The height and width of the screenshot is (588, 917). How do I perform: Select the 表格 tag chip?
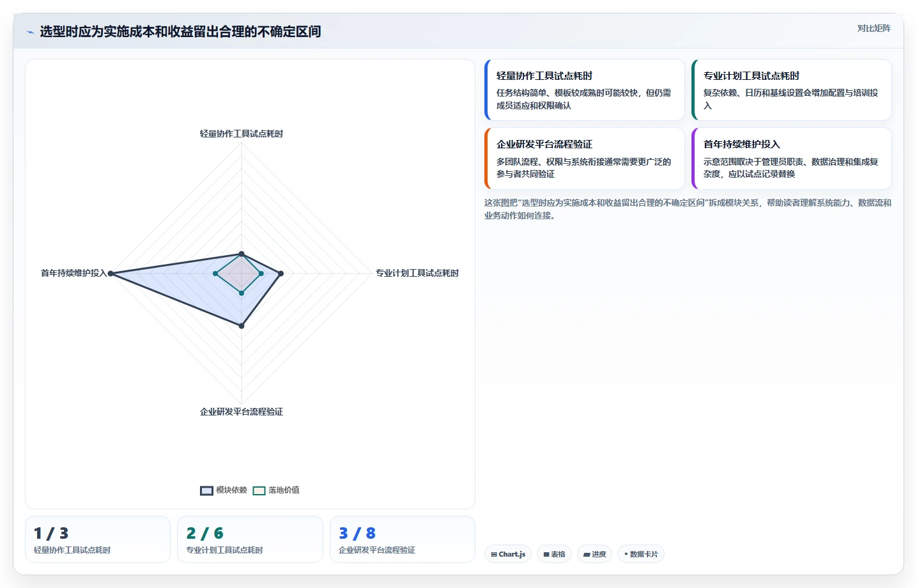click(x=554, y=554)
